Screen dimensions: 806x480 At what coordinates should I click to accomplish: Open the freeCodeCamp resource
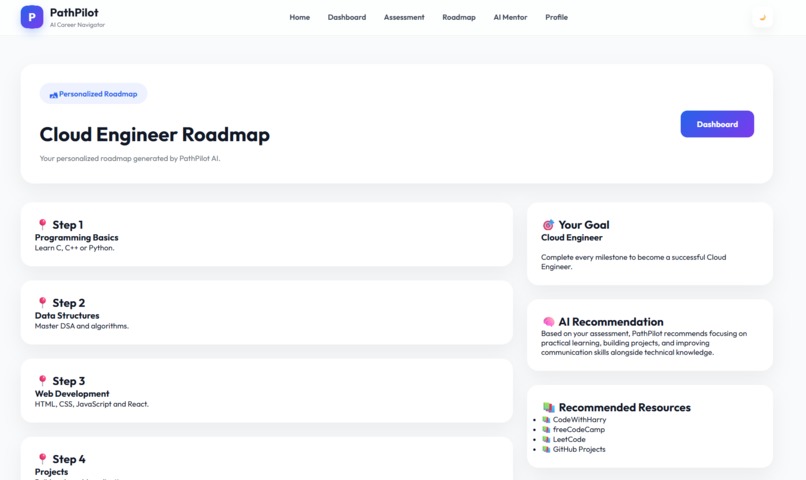579,429
